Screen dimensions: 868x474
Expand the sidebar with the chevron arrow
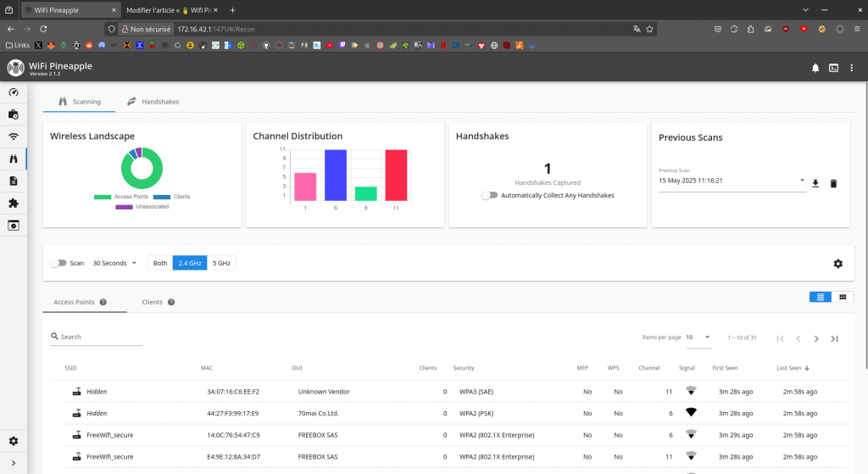[14, 464]
